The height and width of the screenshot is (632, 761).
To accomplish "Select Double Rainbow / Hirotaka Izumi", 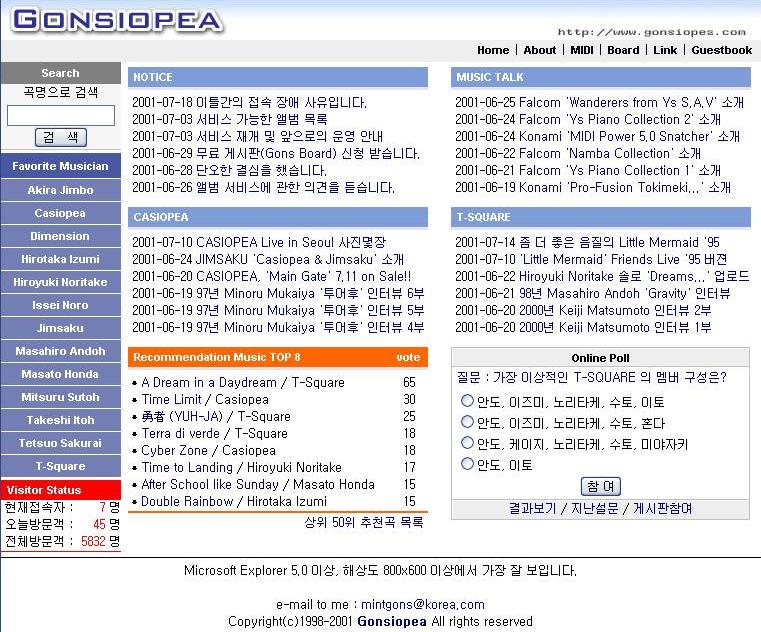I will pos(234,501).
